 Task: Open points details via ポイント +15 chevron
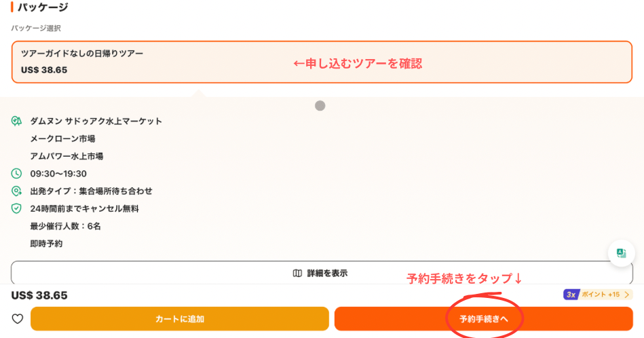pyautogui.click(x=626, y=295)
